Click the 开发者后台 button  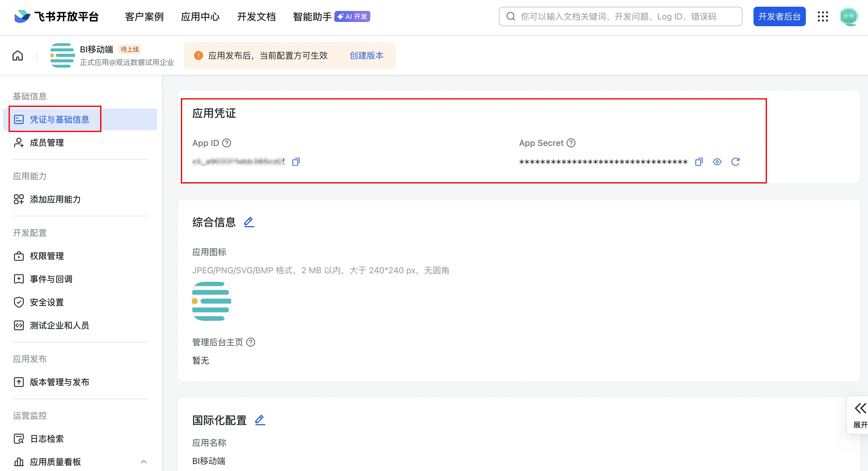(779, 16)
